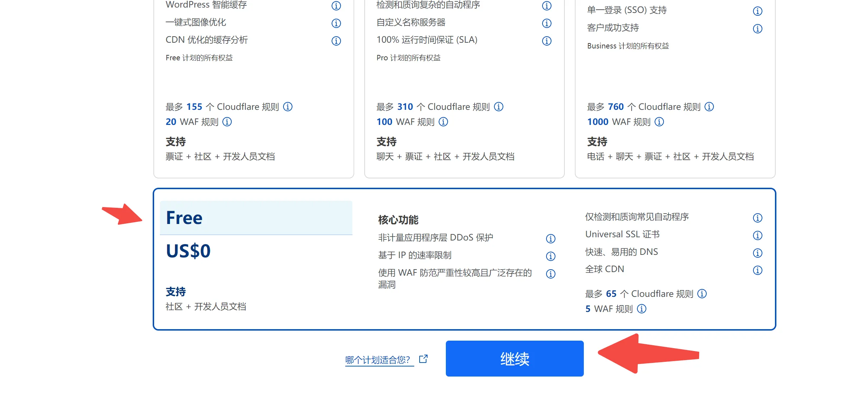The image size is (868, 397).
Task: Click external link icon after 哪个计划适合您?
Action: pos(424,359)
